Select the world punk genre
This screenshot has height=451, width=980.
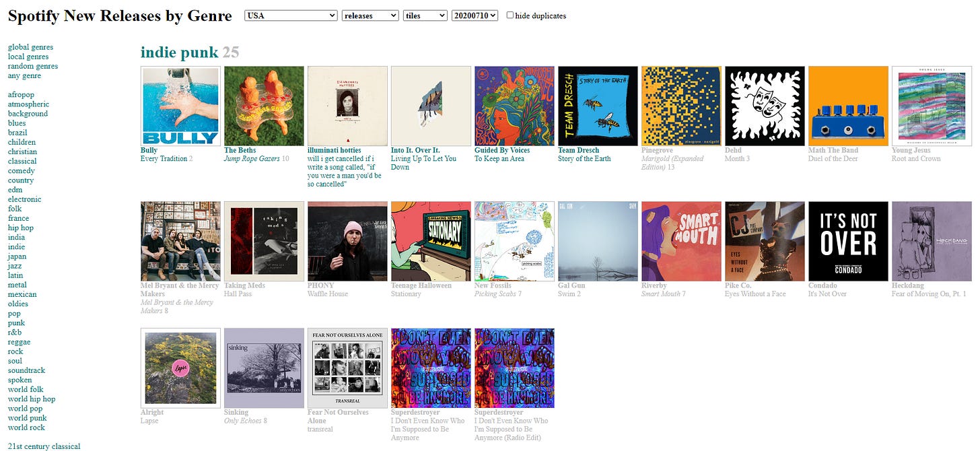coord(28,418)
